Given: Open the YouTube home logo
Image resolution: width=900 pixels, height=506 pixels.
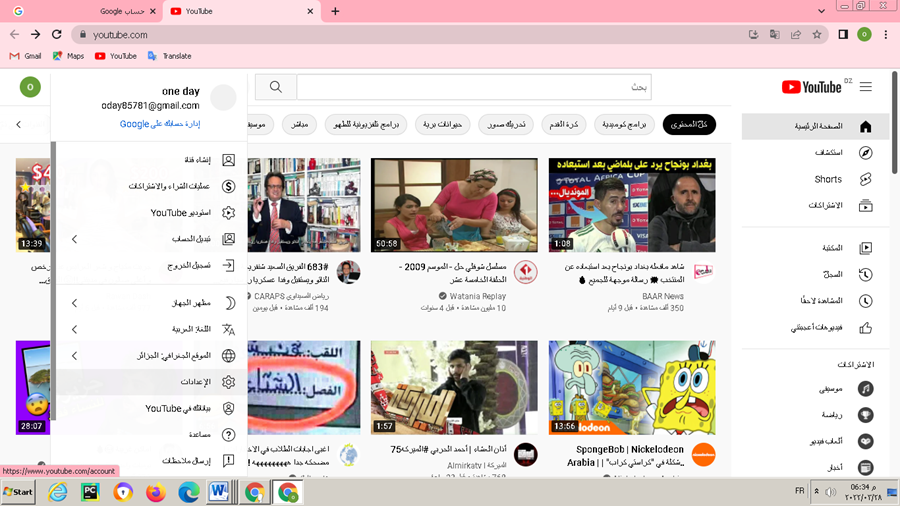Looking at the screenshot, I should pyautogui.click(x=811, y=87).
